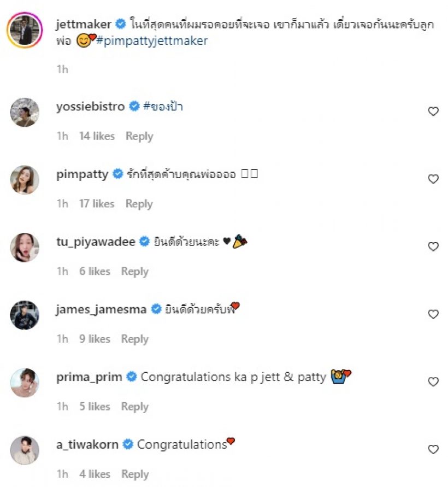Reply to yossiebistro's comment
Screen dimensions: 448x487
(139, 136)
